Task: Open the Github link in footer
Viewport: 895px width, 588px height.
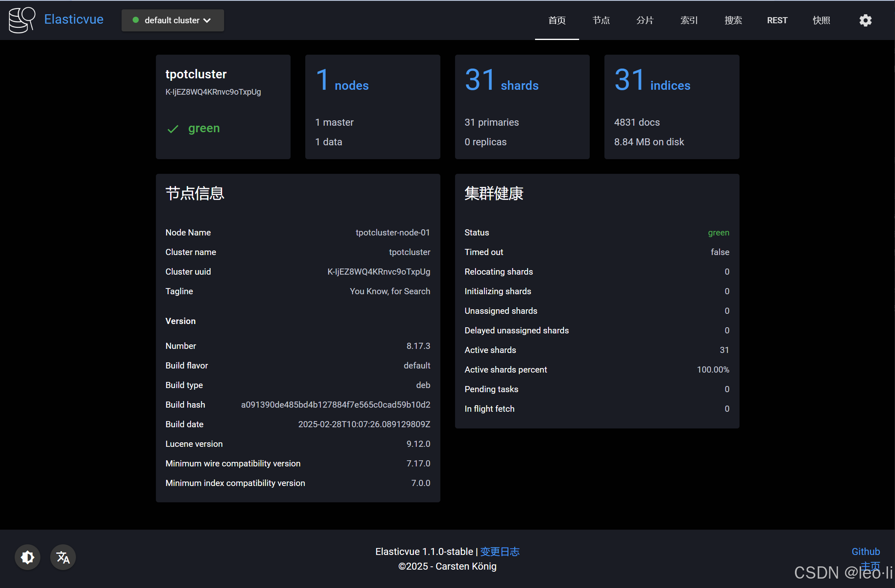Action: tap(865, 552)
